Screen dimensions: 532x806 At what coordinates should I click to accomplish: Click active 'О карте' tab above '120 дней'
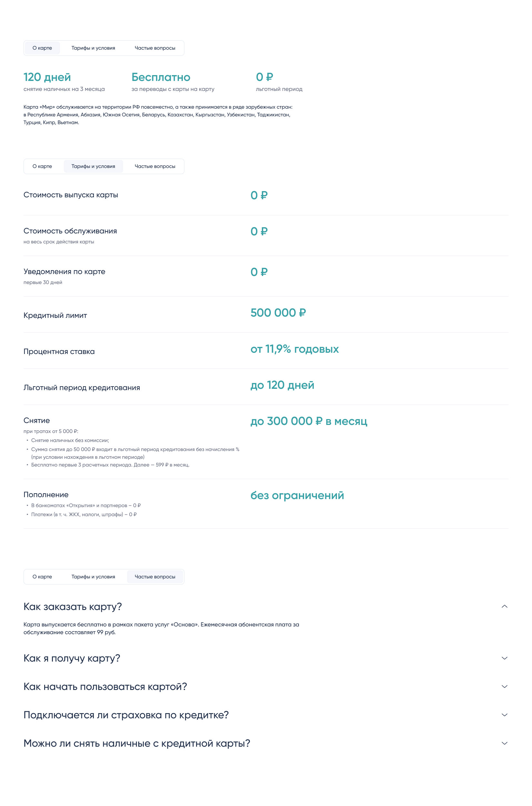43,48
